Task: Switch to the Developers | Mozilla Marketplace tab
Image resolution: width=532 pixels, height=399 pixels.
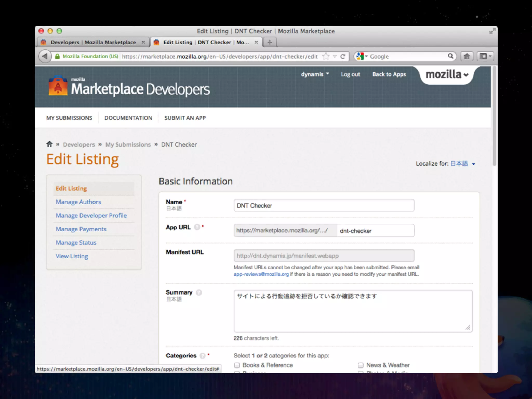Action: point(93,42)
